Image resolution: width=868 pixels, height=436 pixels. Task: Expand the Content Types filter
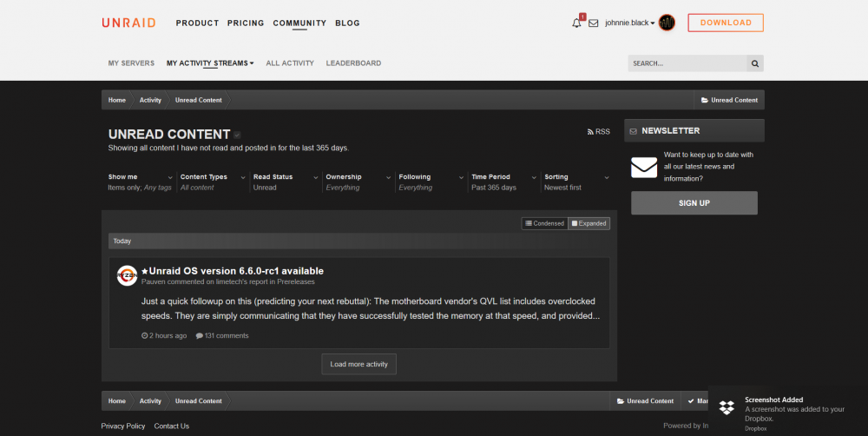coord(213,182)
